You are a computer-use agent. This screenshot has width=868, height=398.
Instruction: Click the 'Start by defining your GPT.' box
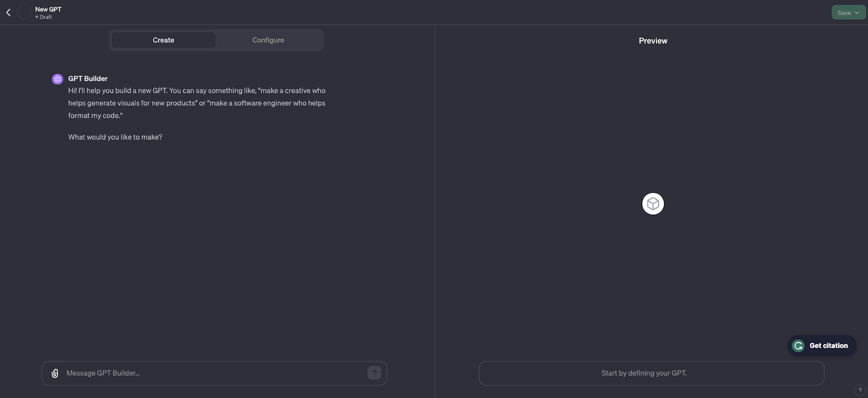[652, 373]
